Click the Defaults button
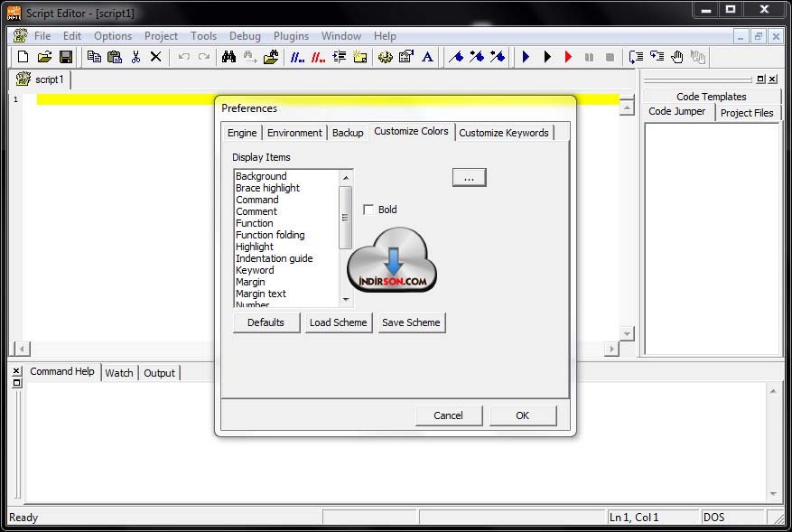Image resolution: width=792 pixels, height=532 pixels. (266, 322)
